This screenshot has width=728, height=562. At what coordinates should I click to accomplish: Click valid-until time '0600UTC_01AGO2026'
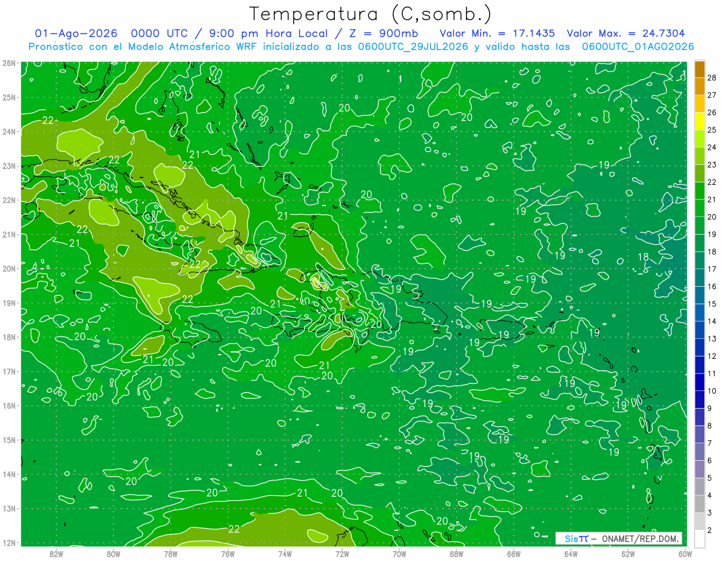click(x=638, y=47)
